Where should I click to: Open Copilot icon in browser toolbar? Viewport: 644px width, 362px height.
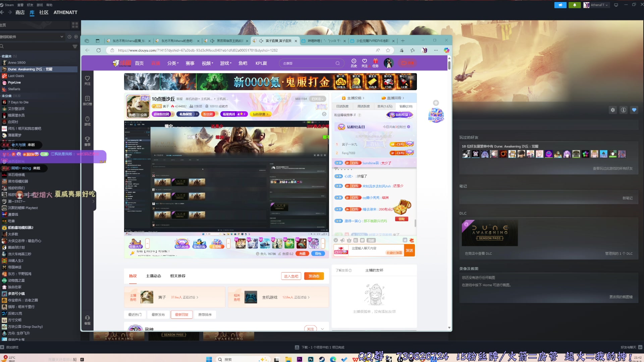pyautogui.click(x=446, y=50)
